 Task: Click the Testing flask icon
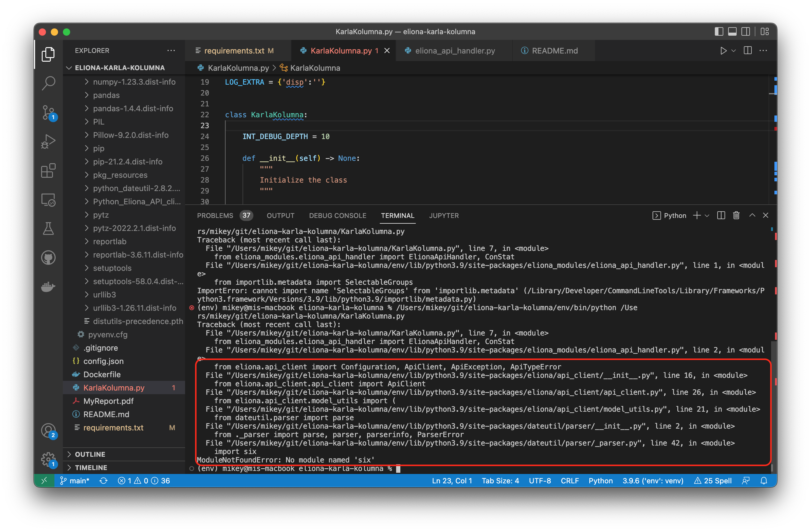pyautogui.click(x=48, y=229)
